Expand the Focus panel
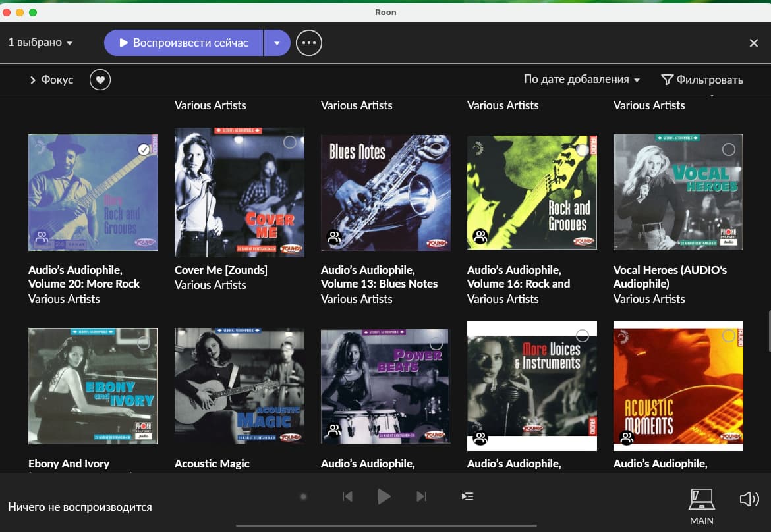Screen dimensions: 771x532 (51, 80)
